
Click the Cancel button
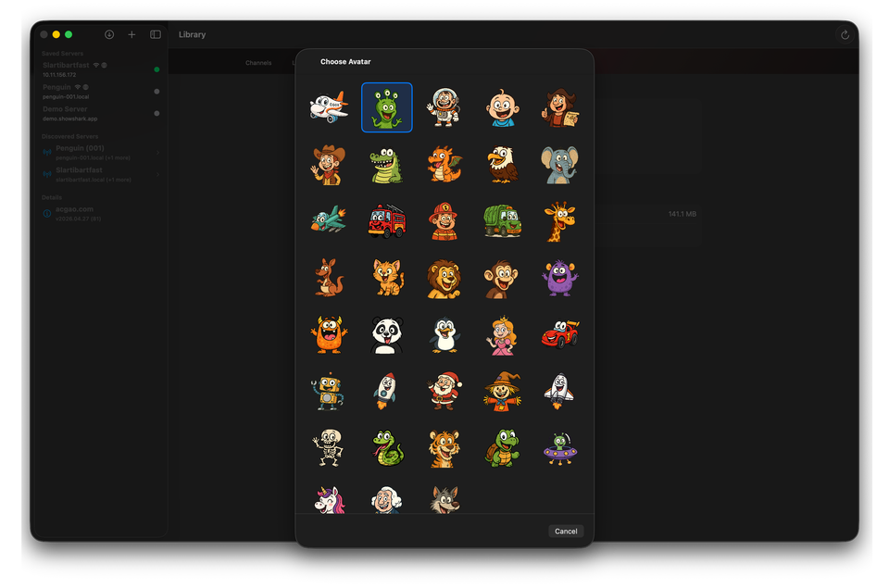[x=566, y=532]
